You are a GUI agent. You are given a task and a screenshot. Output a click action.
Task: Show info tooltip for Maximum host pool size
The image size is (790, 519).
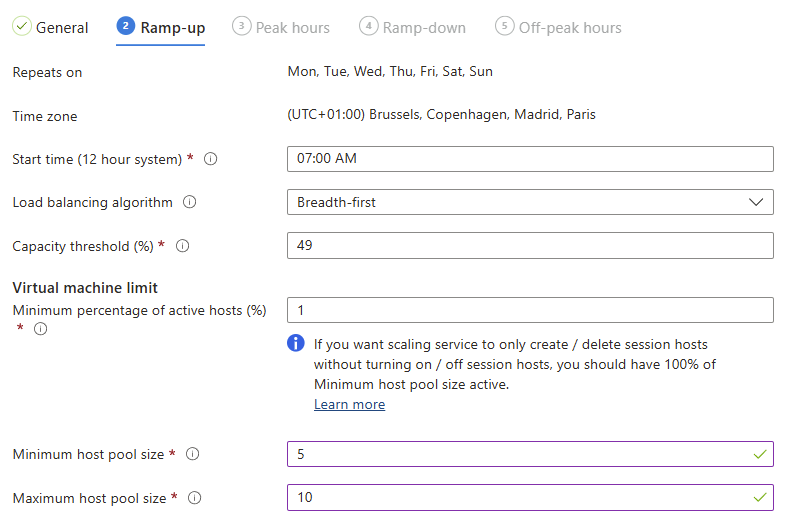click(194, 498)
